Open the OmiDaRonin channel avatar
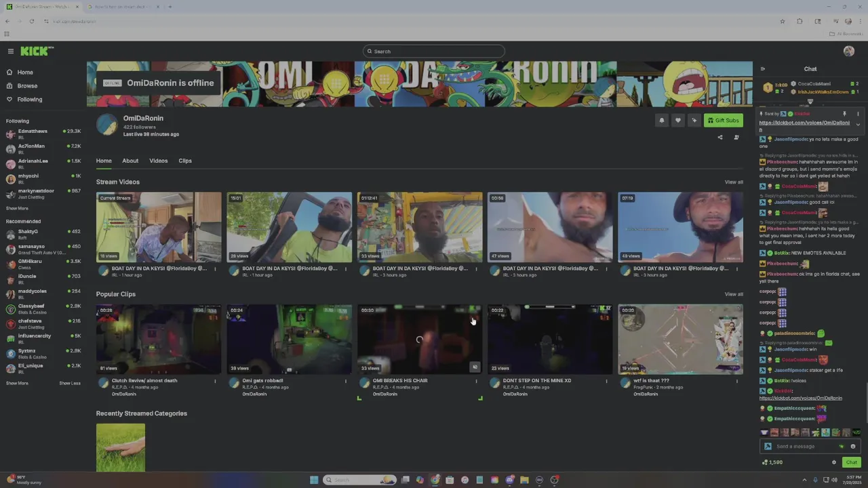 coord(106,125)
